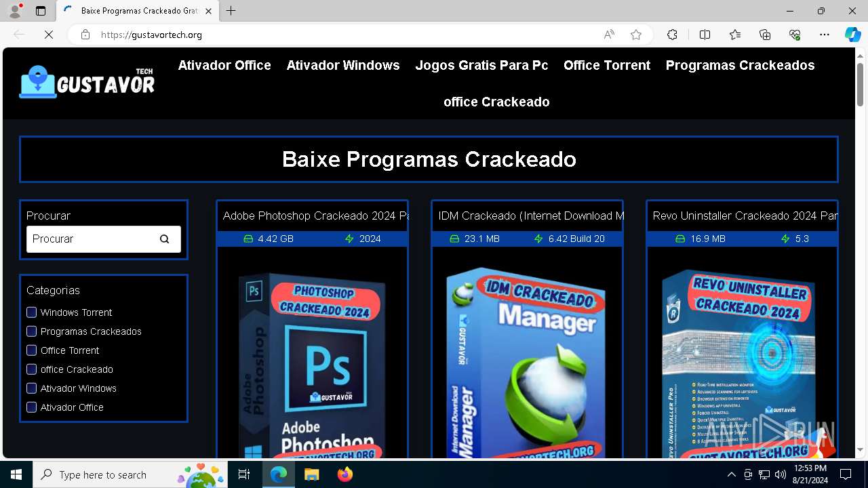
Task: Check the Windows Torrent category
Action: 31,312
